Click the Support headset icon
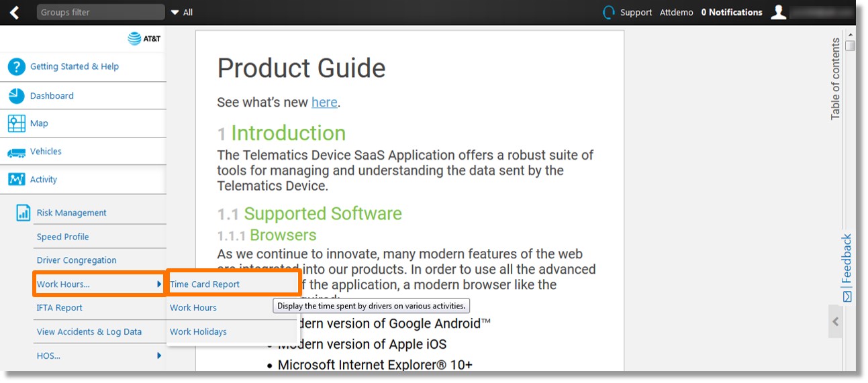Screen dimensions: 868x383 pyautogui.click(x=609, y=12)
